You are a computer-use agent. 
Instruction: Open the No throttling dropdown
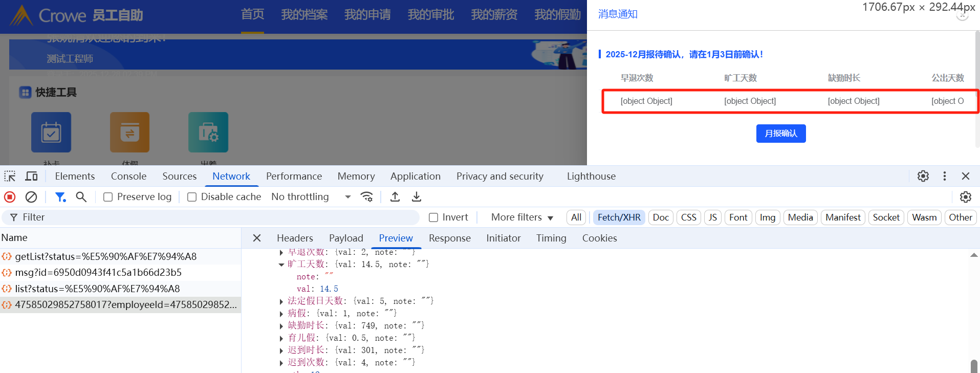pyautogui.click(x=311, y=197)
